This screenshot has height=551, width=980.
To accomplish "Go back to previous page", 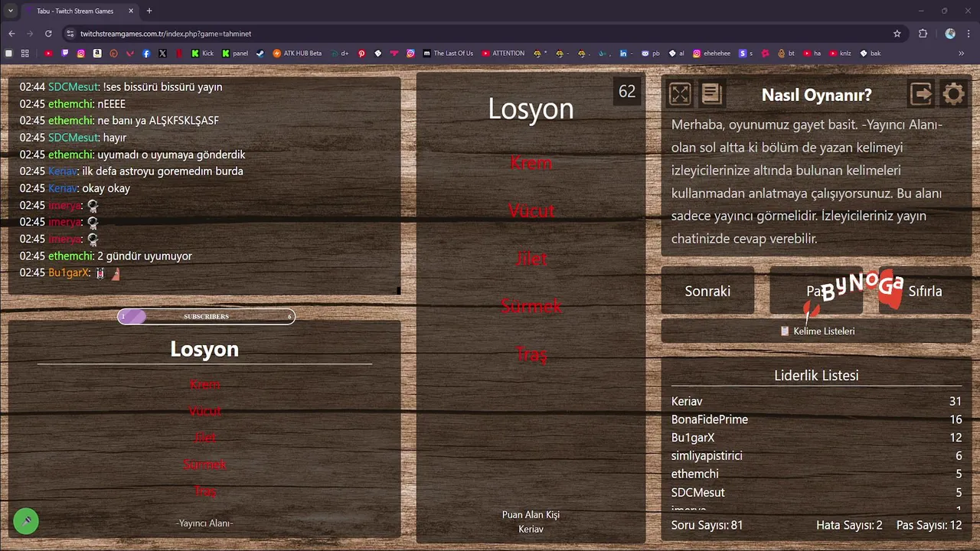I will 11,34.
